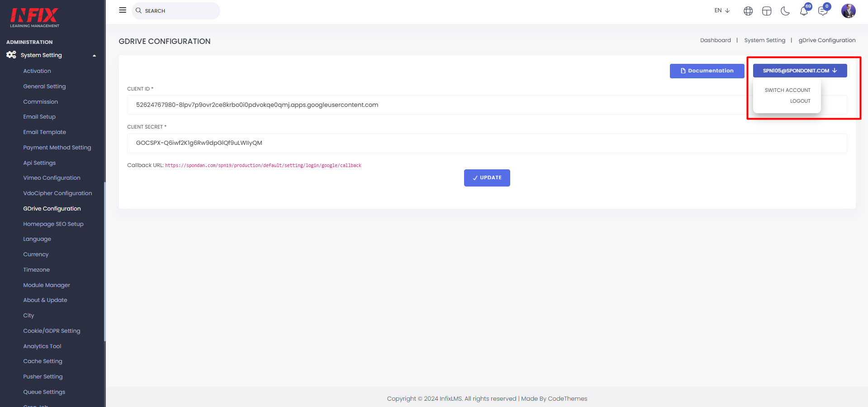This screenshot has width=868, height=407.
Task: Open notifications bell icon
Action: 804,11
